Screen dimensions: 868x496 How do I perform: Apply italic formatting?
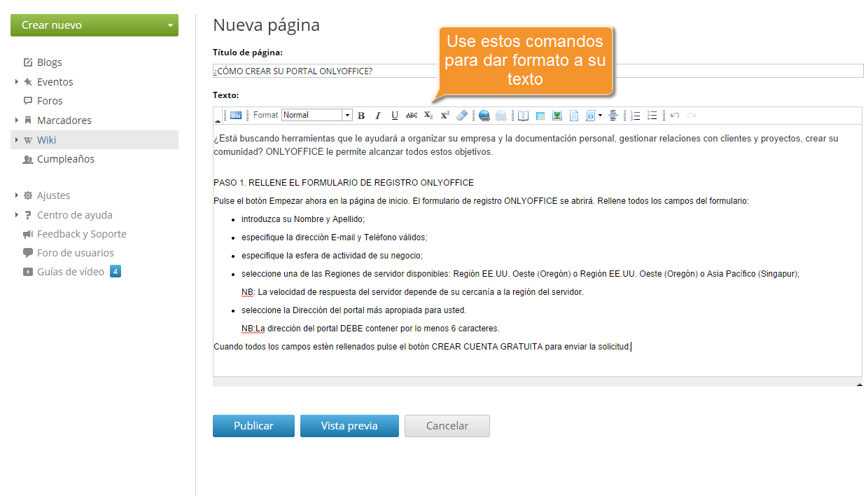click(x=378, y=115)
